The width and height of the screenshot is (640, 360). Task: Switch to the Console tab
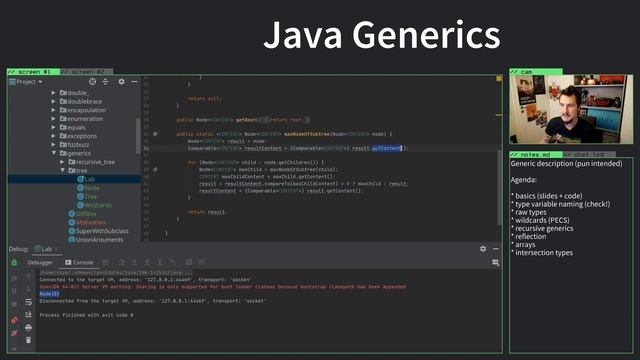80,262
